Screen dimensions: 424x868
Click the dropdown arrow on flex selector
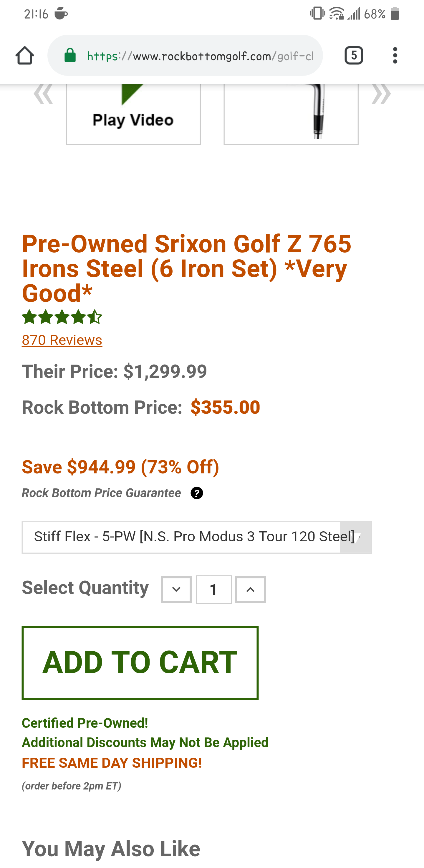(356, 537)
